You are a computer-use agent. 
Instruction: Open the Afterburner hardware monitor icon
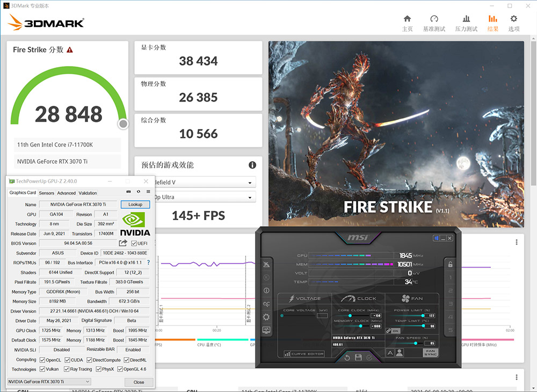tap(266, 330)
